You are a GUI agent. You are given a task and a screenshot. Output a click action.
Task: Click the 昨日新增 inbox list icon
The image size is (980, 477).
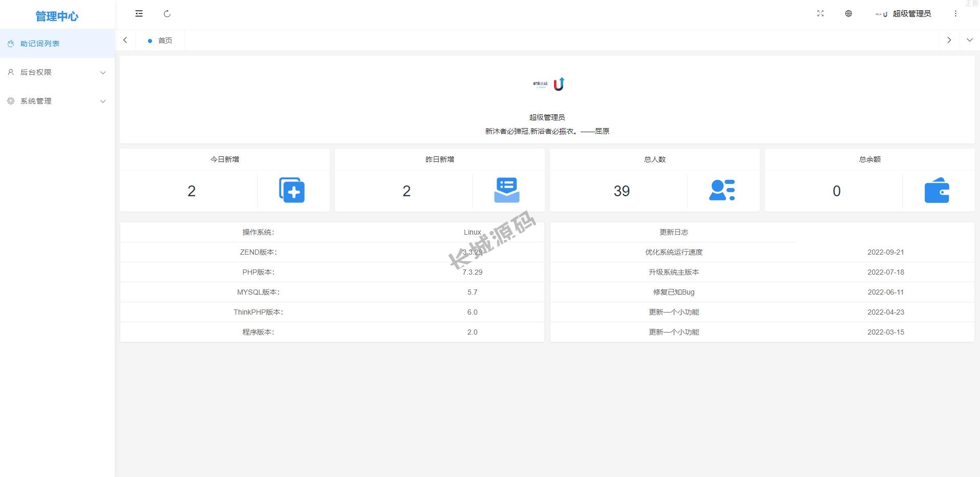click(x=507, y=190)
